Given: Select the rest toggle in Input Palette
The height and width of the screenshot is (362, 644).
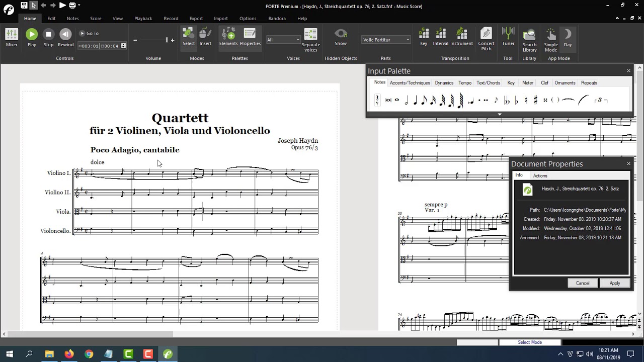Looking at the screenshot, I should [x=377, y=100].
